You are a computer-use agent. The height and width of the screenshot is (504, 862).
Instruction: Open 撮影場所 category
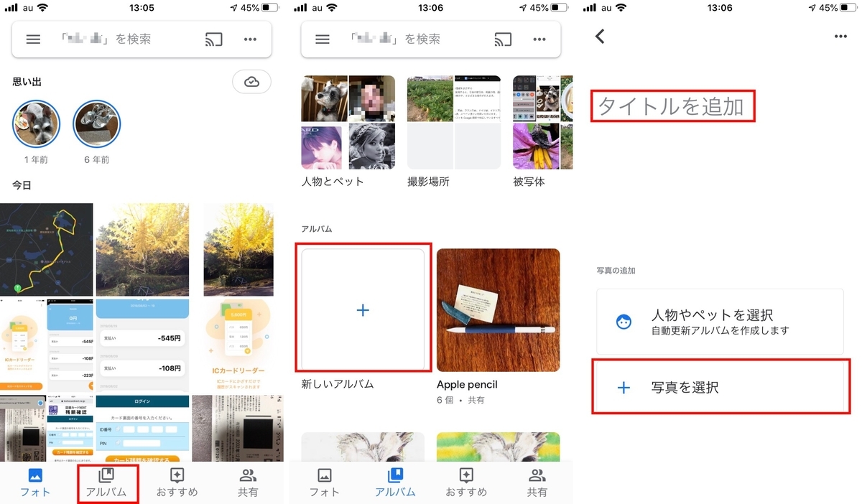454,131
